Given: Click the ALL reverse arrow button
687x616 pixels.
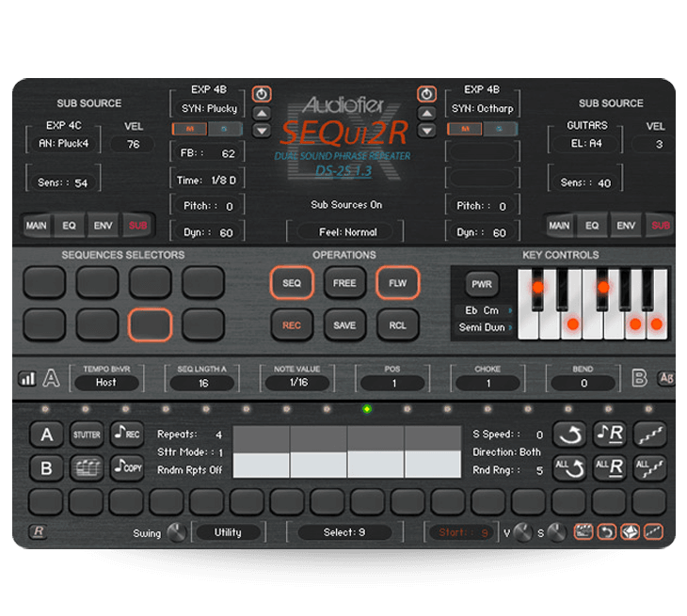Looking at the screenshot, I should coord(569,467).
